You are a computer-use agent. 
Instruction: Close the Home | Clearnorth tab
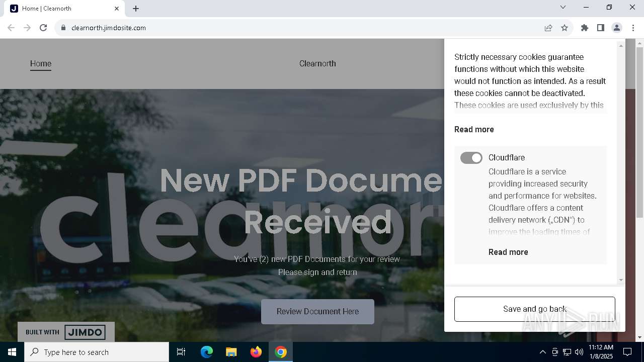(117, 9)
